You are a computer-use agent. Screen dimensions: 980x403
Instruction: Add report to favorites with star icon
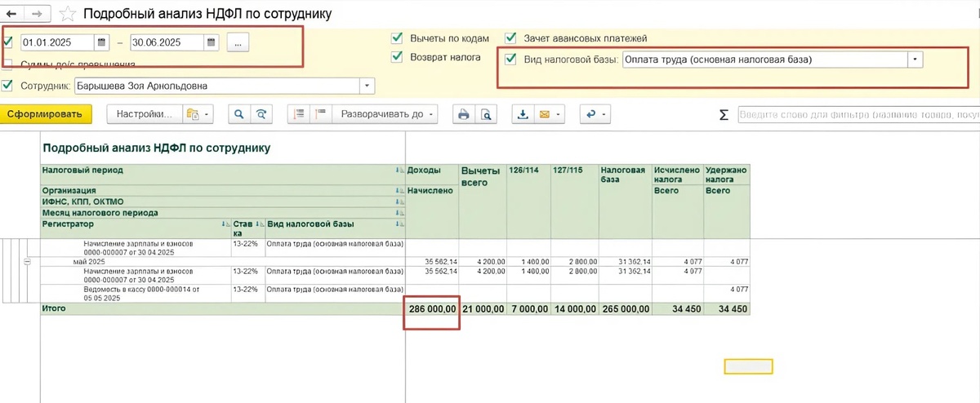69,14
